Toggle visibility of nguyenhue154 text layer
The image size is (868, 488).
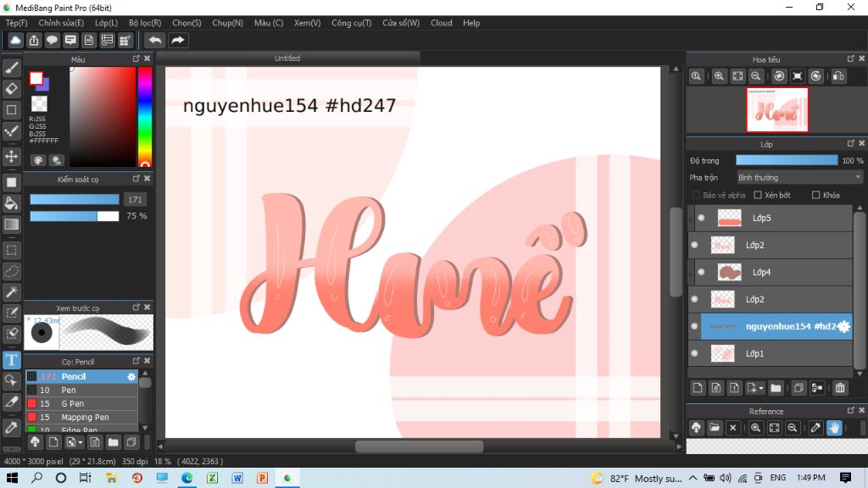695,326
